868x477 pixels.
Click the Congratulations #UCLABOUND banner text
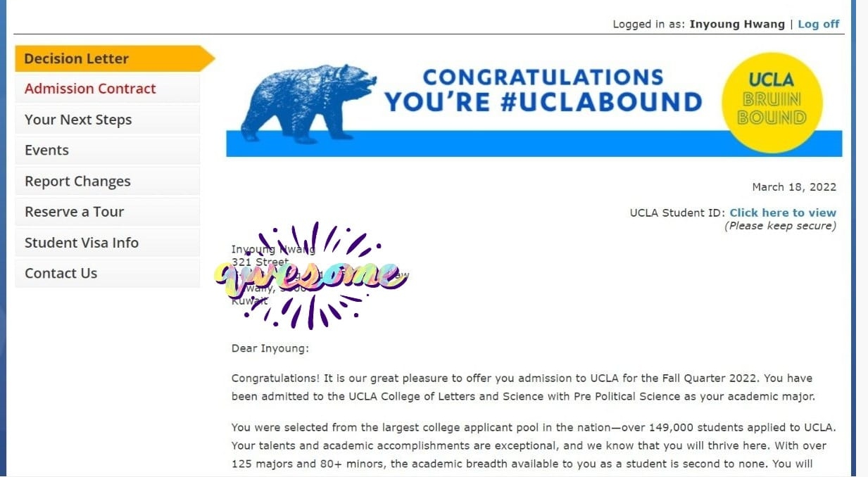coord(543,90)
